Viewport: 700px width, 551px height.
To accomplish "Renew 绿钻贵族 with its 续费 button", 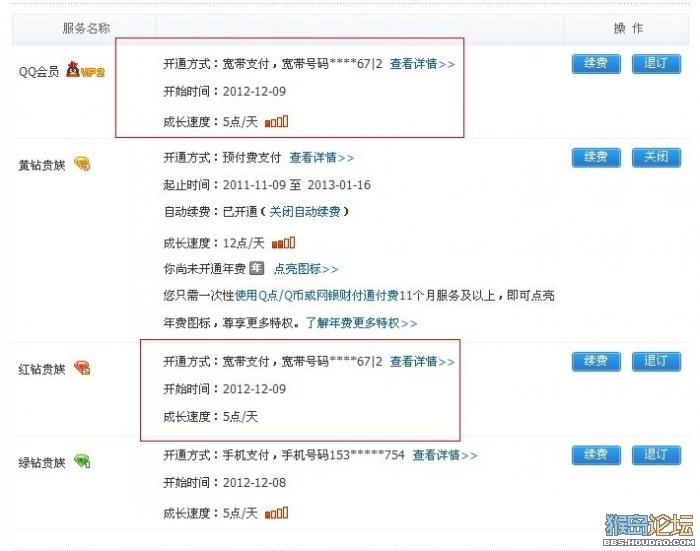I will [596, 455].
